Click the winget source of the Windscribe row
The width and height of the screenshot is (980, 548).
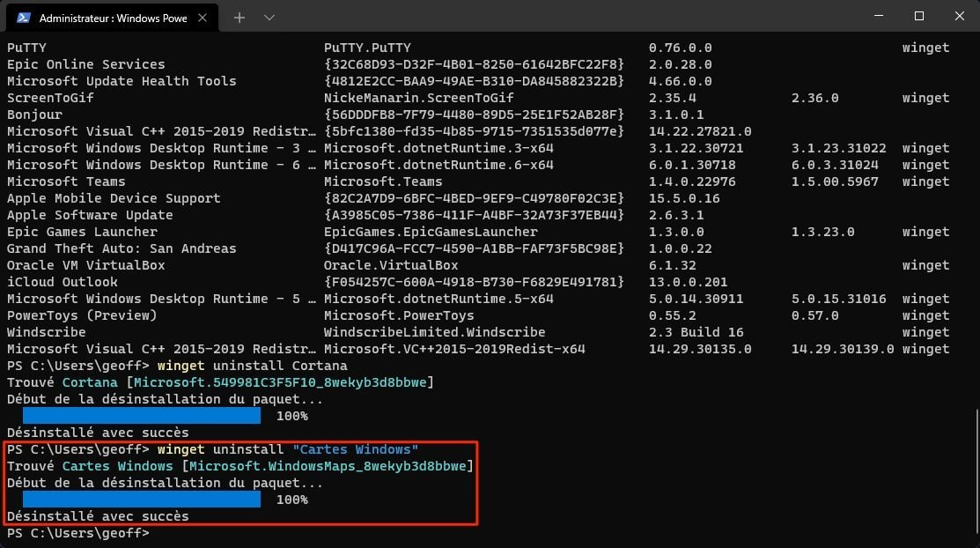click(925, 332)
